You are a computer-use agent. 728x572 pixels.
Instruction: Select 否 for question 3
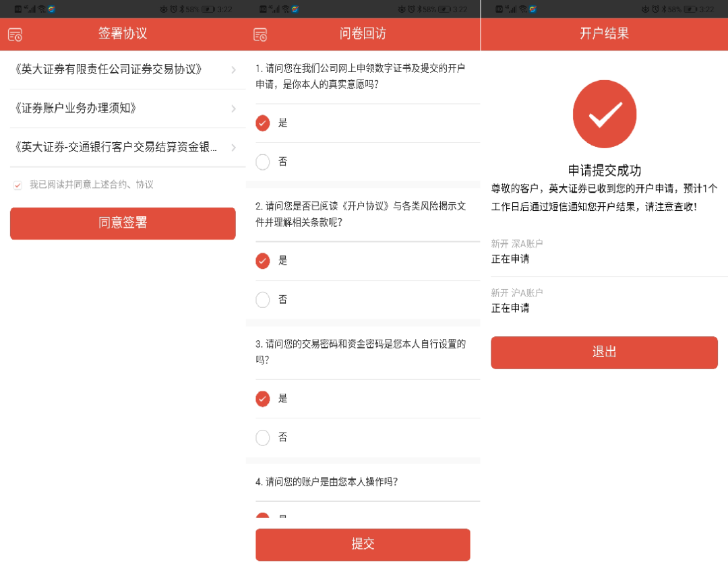tap(263, 437)
